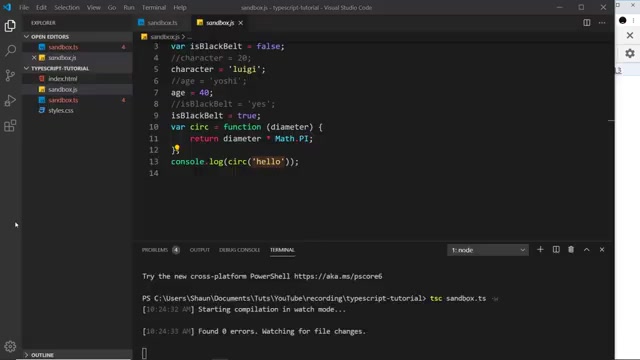Click the profile avatar in browser window
The image size is (640, 360).
(622, 20)
